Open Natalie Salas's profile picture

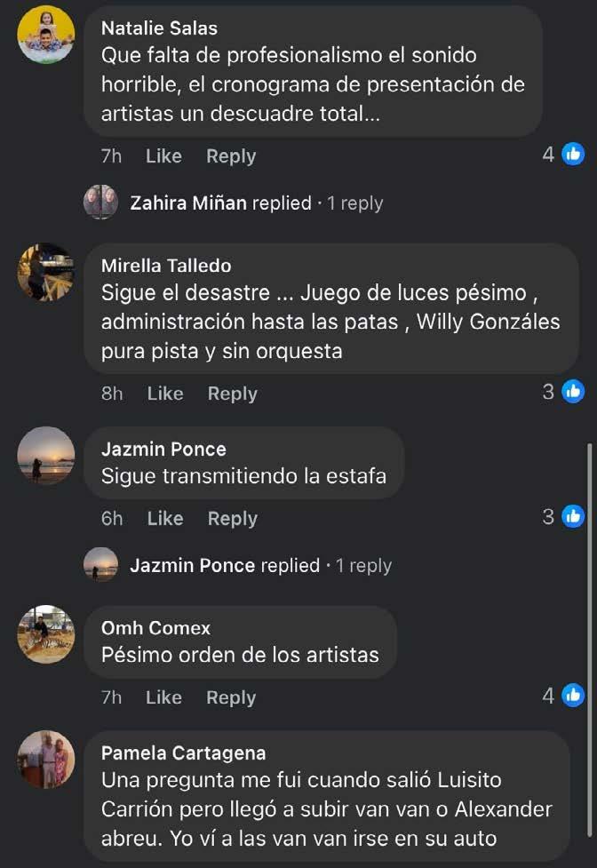point(46,35)
